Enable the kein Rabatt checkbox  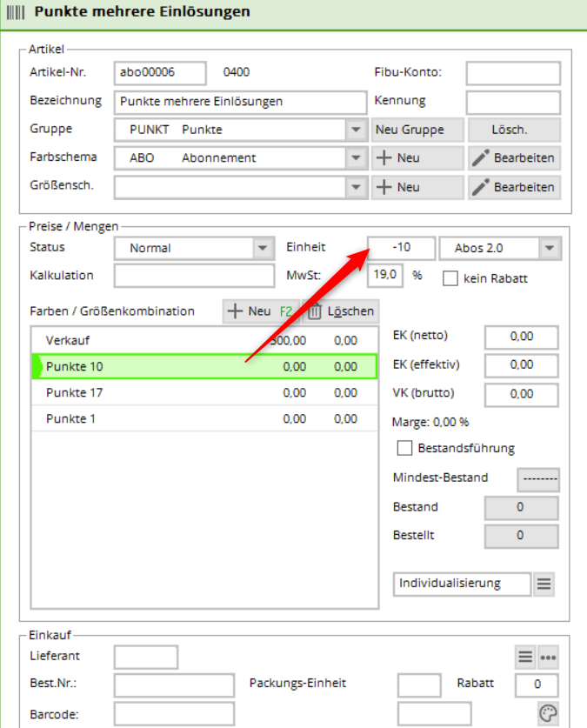[450, 279]
